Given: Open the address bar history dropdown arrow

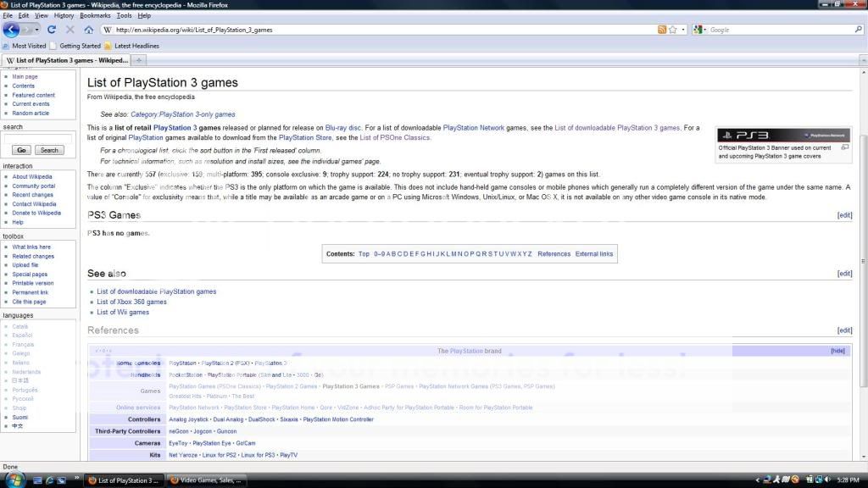Looking at the screenshot, I should (x=682, y=30).
